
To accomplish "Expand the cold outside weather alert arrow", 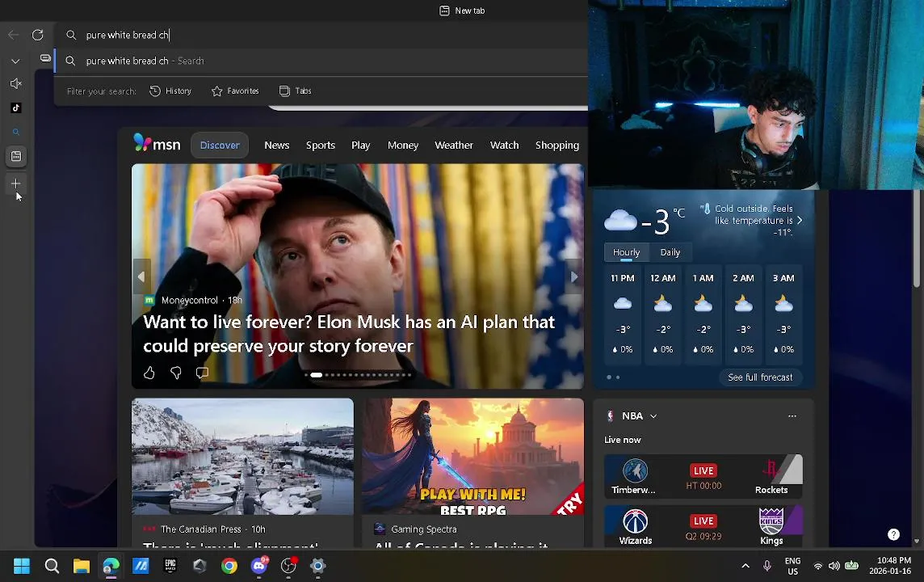I will tap(800, 221).
